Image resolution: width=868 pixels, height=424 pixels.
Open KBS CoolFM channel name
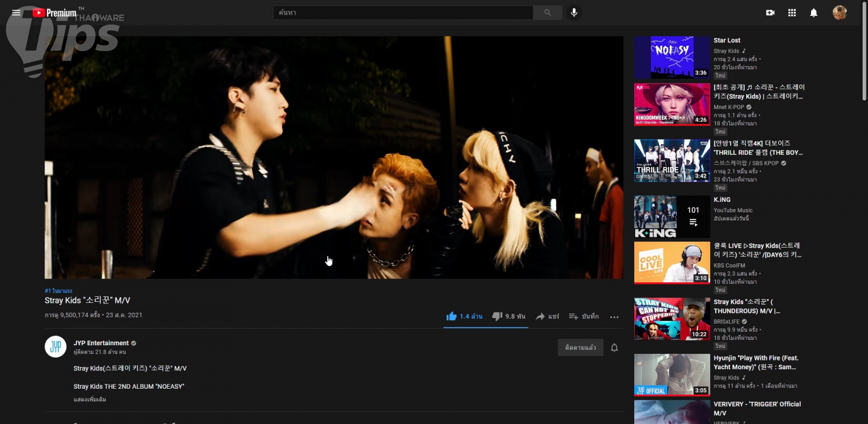click(x=729, y=265)
